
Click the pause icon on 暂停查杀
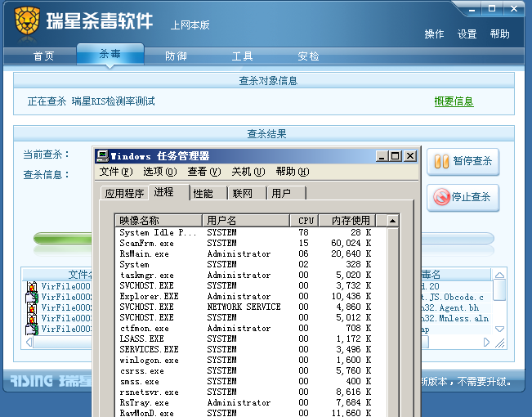tap(441, 162)
